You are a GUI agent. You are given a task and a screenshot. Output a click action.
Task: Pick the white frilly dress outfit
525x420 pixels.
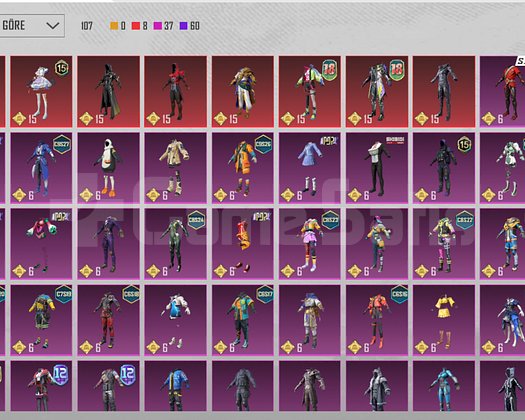pos(41,91)
